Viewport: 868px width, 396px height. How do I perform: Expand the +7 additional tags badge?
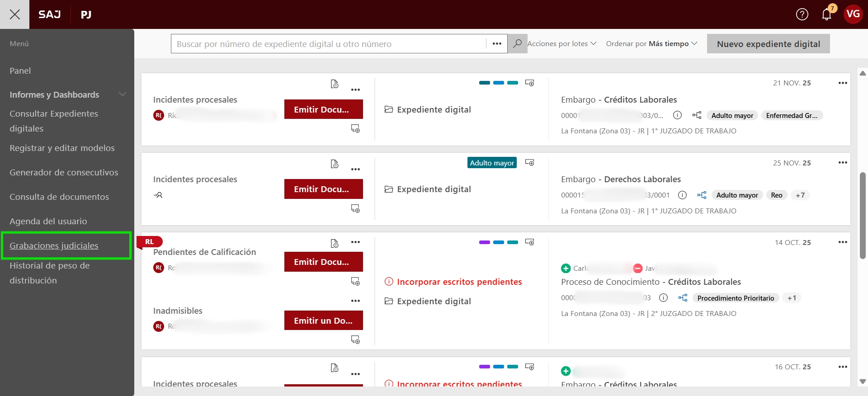coord(800,195)
